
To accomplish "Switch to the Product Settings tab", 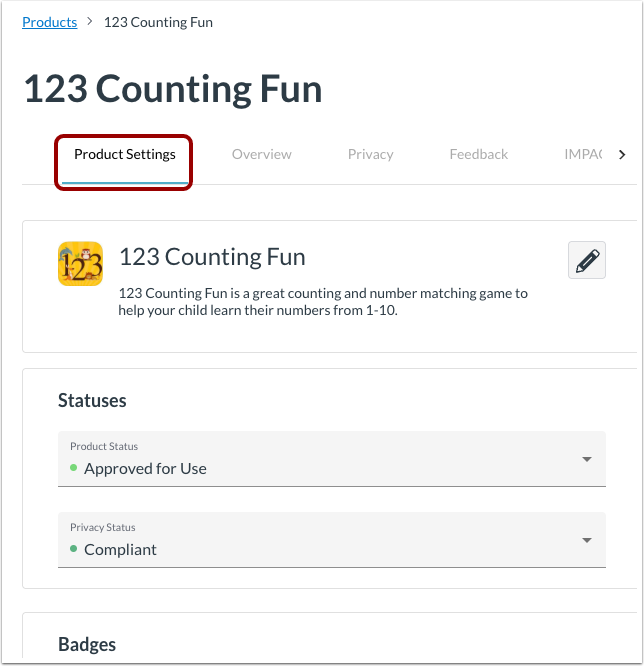I will (125, 154).
